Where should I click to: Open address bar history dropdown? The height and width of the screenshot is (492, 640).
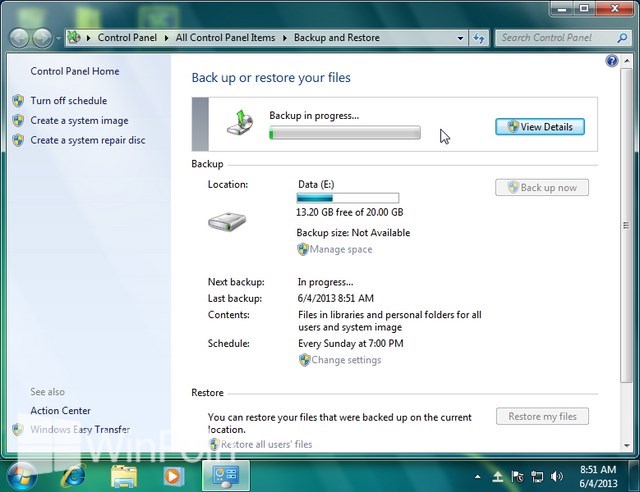click(x=460, y=38)
